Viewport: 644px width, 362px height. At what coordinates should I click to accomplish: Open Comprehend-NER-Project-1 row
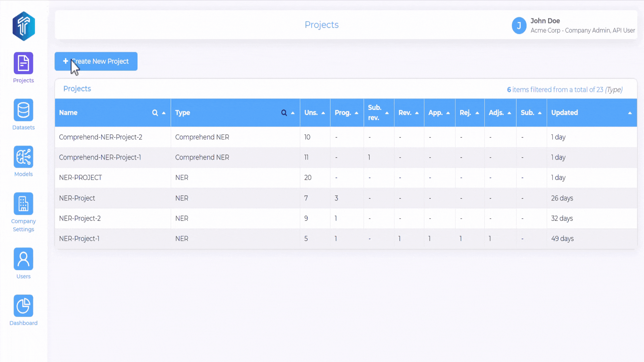tap(346, 157)
